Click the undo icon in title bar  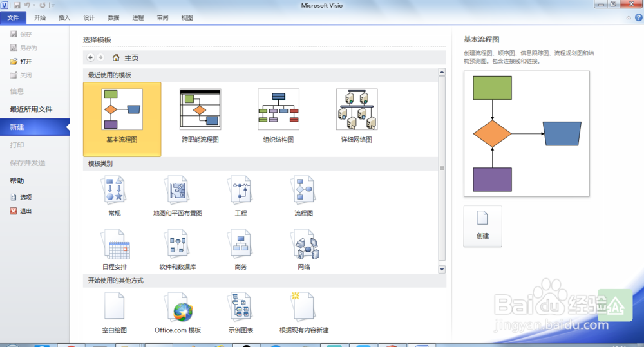pos(28,5)
